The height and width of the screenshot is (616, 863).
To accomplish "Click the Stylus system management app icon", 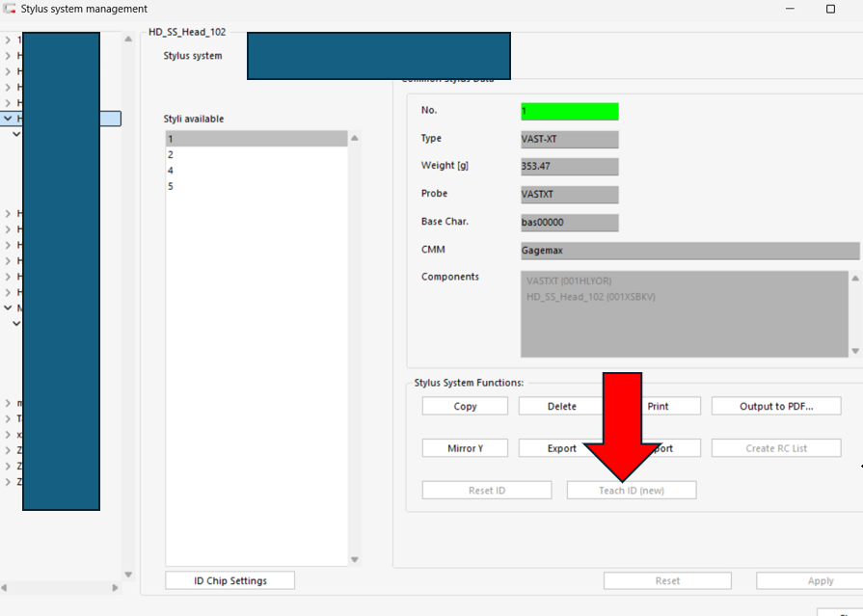I will tap(10, 9).
